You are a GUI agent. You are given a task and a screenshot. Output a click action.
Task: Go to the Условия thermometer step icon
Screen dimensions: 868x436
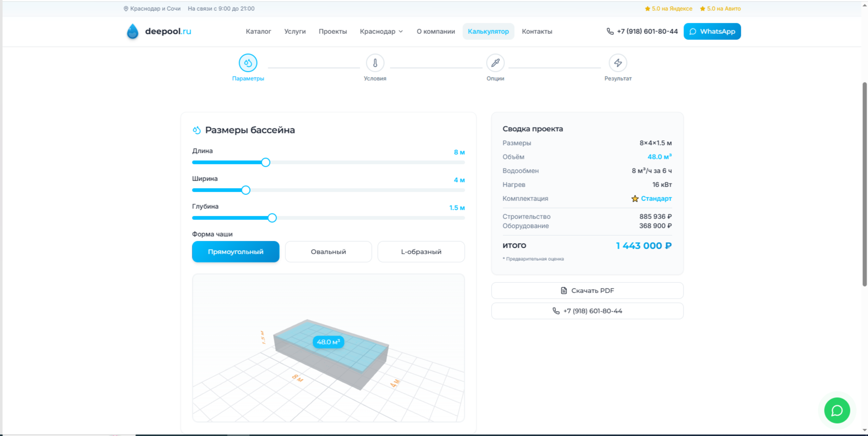(375, 63)
